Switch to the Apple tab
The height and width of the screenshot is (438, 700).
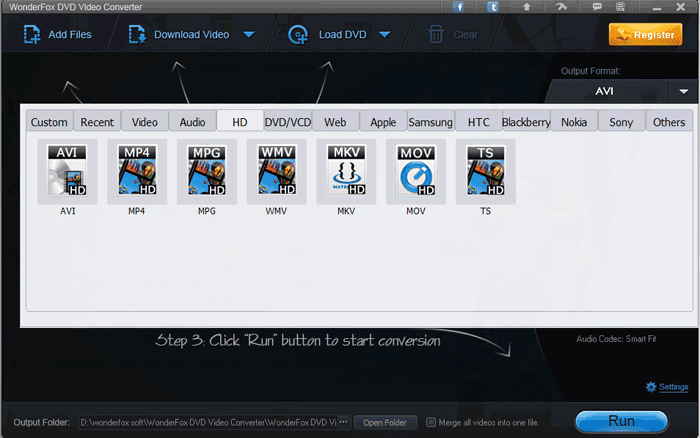(x=383, y=122)
